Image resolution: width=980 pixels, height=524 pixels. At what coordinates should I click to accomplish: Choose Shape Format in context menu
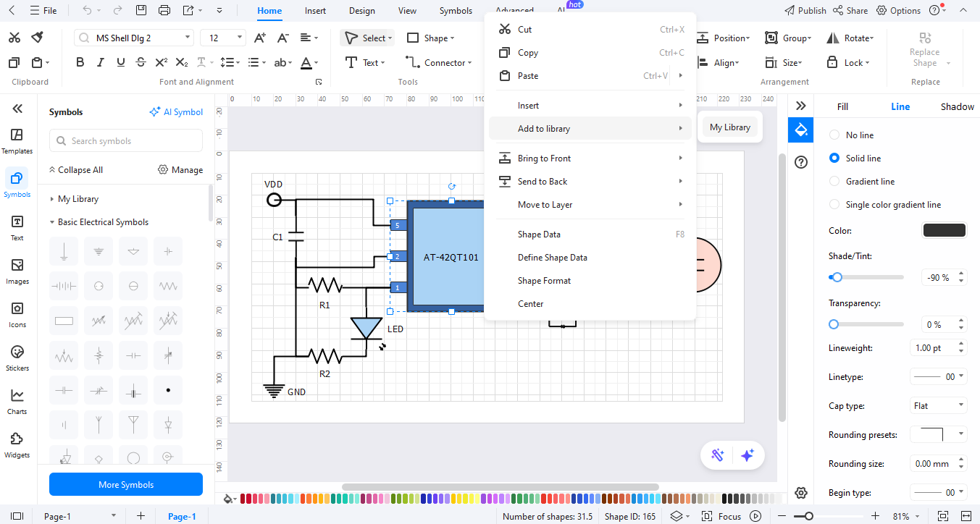pos(590,281)
